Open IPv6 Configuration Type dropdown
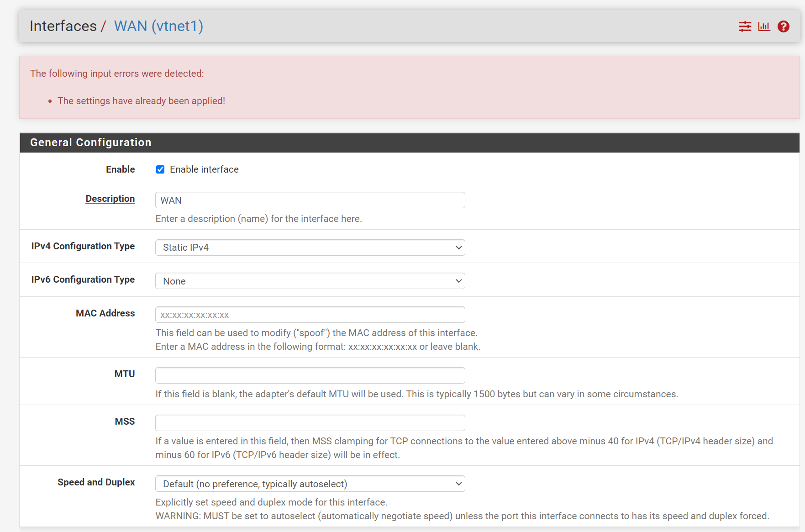 coord(310,281)
